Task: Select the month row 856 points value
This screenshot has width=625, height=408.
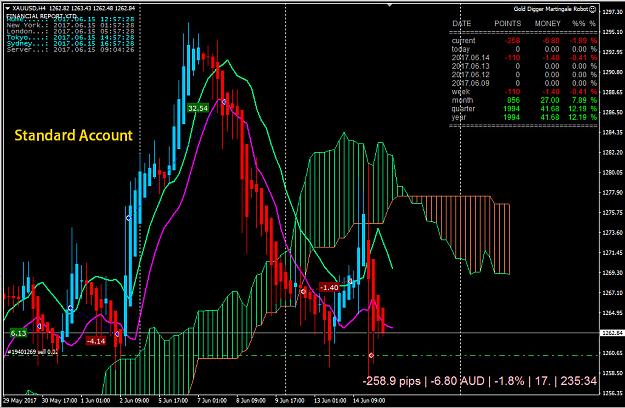Action: [513, 100]
